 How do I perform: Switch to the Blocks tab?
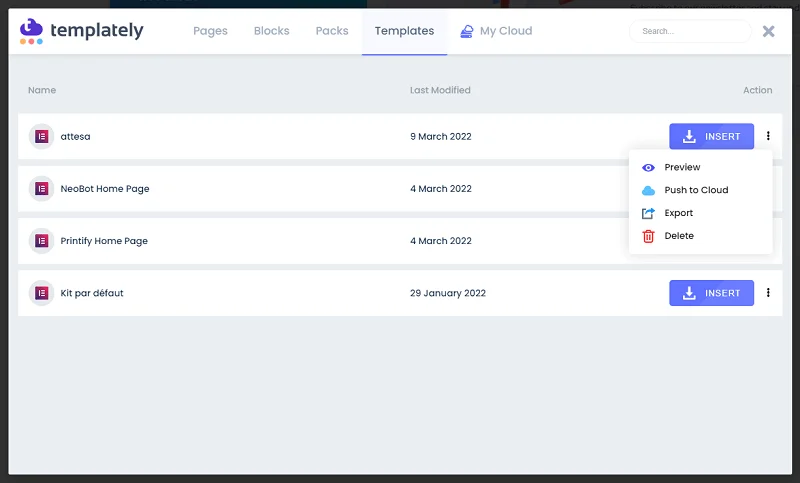pos(271,31)
